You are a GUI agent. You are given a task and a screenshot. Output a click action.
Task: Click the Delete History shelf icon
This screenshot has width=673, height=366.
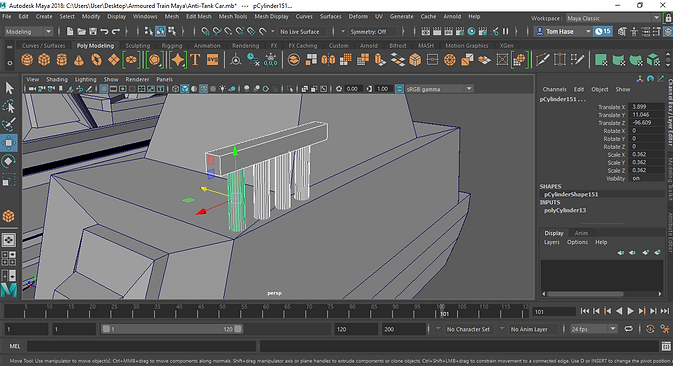253,60
